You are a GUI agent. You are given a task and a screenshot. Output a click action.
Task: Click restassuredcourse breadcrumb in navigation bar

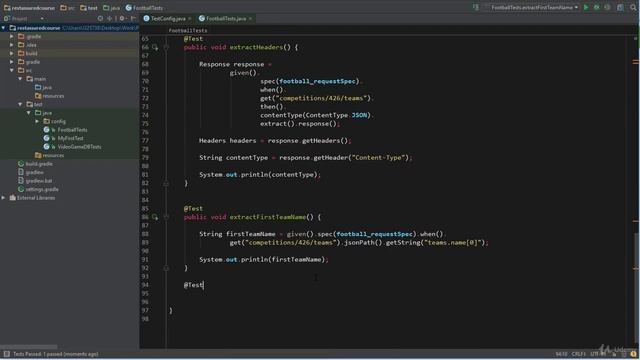[29, 8]
